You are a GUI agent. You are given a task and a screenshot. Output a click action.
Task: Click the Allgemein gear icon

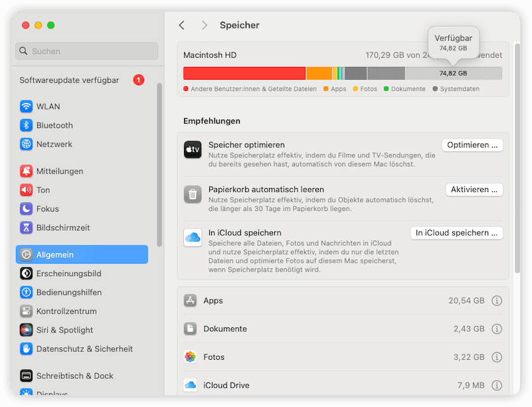(x=26, y=254)
